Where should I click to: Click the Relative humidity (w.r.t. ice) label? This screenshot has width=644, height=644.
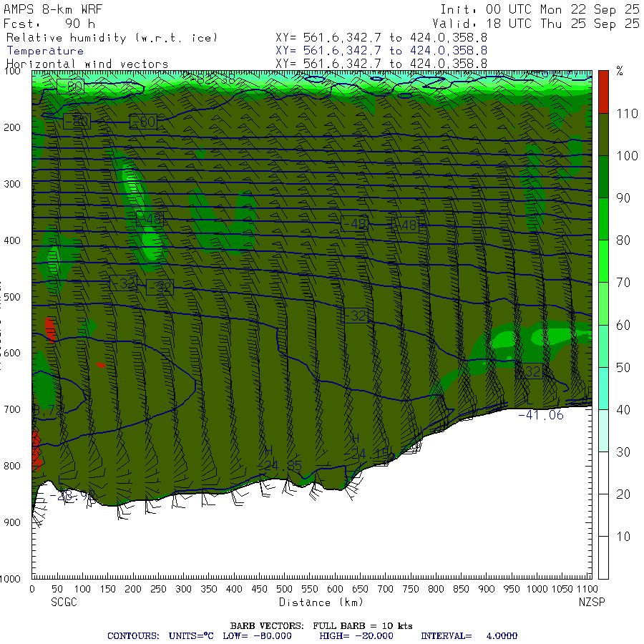coord(112,37)
